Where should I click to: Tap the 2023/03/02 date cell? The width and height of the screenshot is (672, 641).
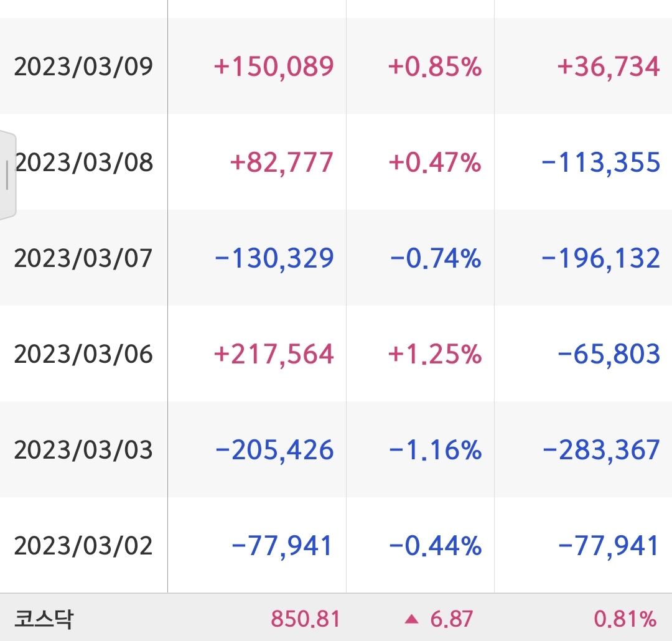[83, 546]
